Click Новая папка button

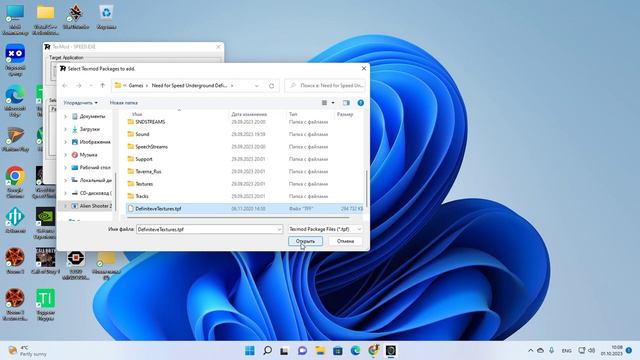[x=124, y=103]
